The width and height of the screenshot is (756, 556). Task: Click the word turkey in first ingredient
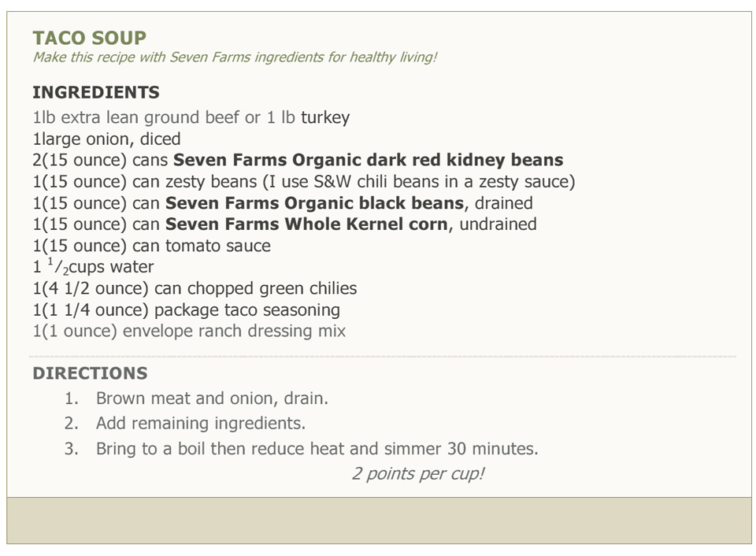point(325,117)
